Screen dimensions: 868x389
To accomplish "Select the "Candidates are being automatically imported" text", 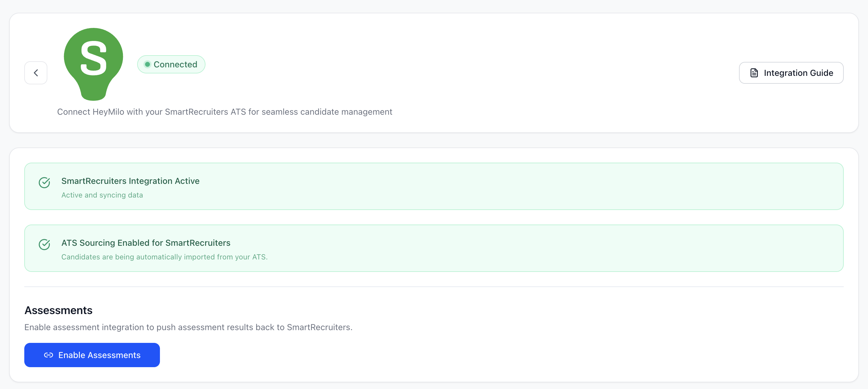I will pyautogui.click(x=164, y=257).
